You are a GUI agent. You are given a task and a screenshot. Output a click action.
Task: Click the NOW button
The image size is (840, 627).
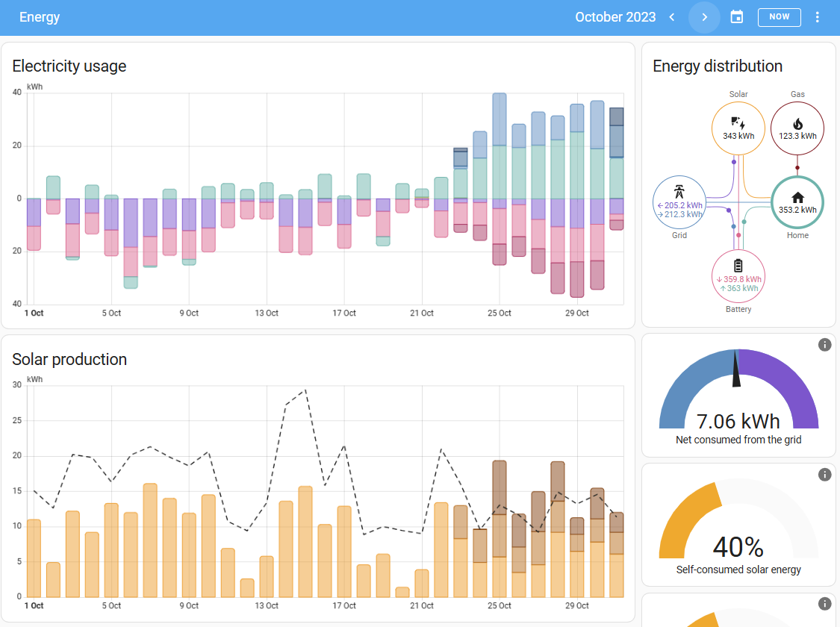[x=779, y=17]
